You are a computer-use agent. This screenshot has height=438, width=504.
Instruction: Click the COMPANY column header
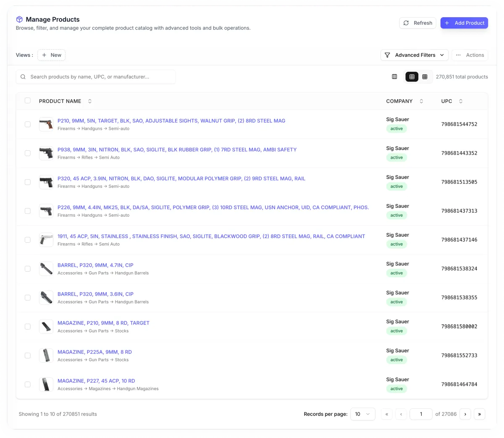(399, 101)
